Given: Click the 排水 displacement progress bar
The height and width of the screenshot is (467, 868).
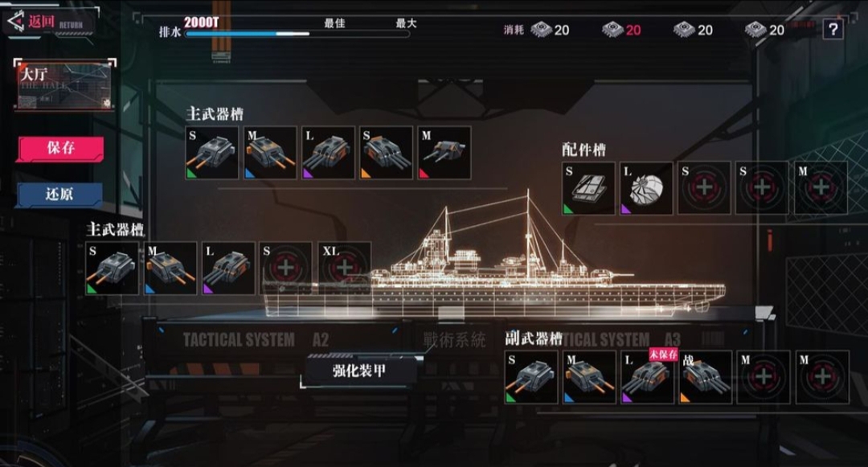Looking at the screenshot, I should click(x=297, y=34).
